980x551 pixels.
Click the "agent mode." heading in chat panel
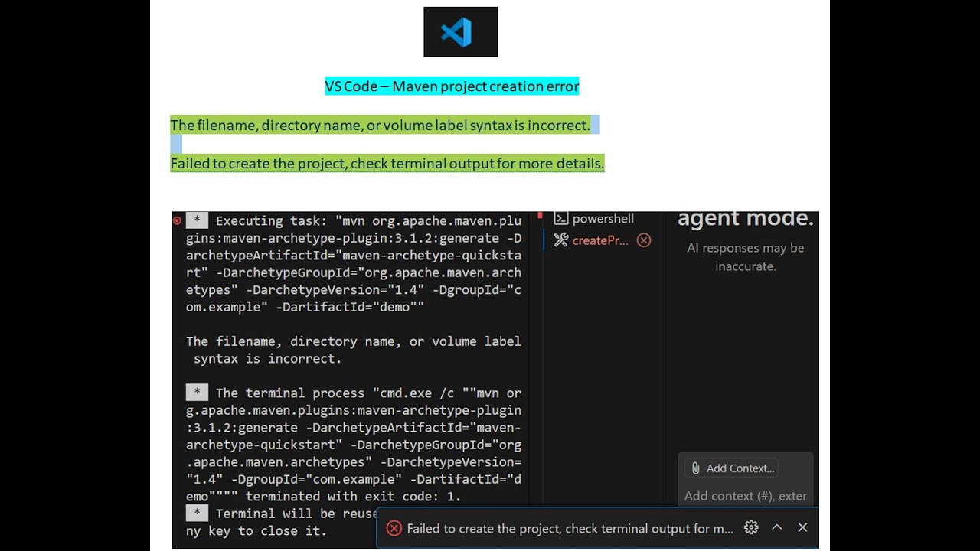(746, 218)
